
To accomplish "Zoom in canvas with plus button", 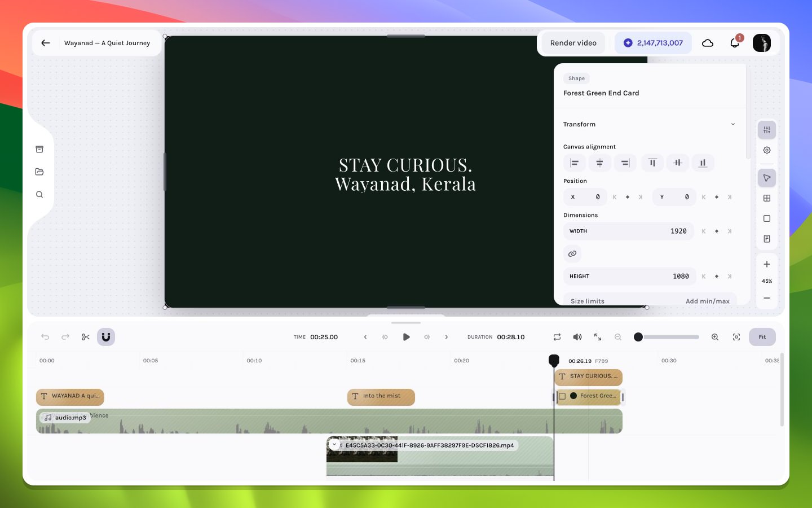I will point(767,264).
